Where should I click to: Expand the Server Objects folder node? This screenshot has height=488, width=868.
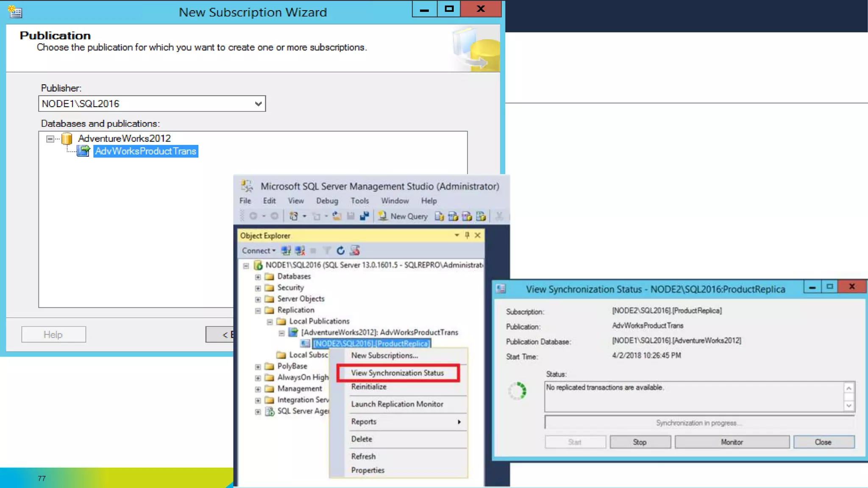[x=258, y=299]
